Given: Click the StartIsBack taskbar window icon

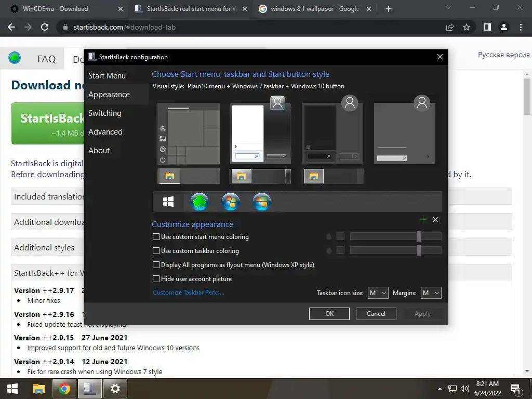Looking at the screenshot, I should 89,389.
